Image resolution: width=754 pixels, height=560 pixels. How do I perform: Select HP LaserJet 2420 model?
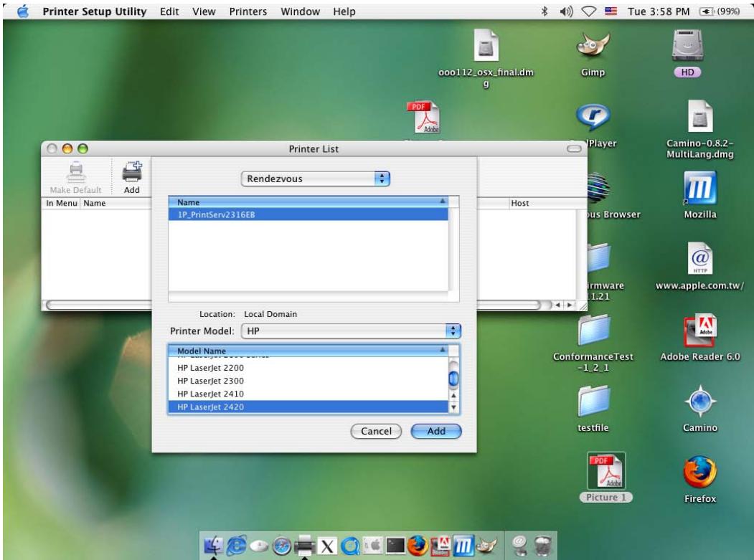308,407
